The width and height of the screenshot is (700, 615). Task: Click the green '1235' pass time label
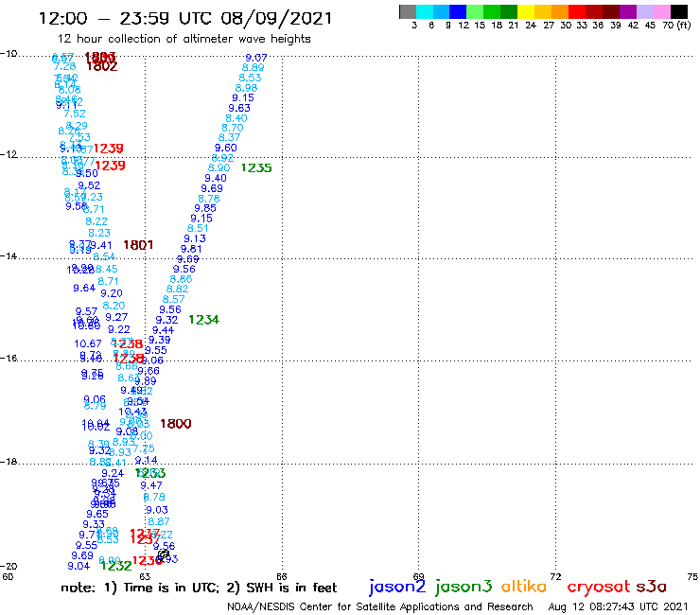point(256,167)
